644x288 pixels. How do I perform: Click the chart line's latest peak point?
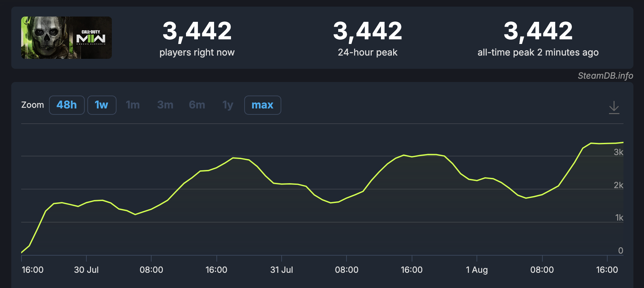623,143
